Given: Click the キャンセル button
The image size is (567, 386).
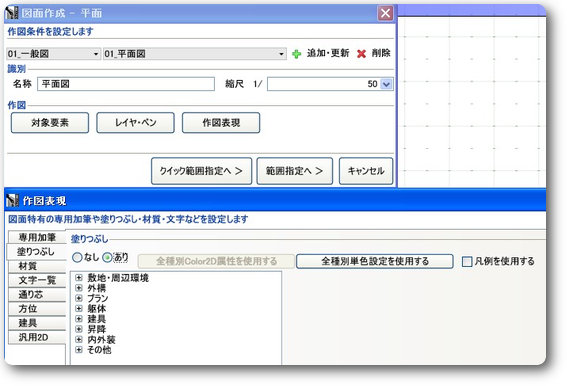Looking at the screenshot, I should click(x=366, y=171).
